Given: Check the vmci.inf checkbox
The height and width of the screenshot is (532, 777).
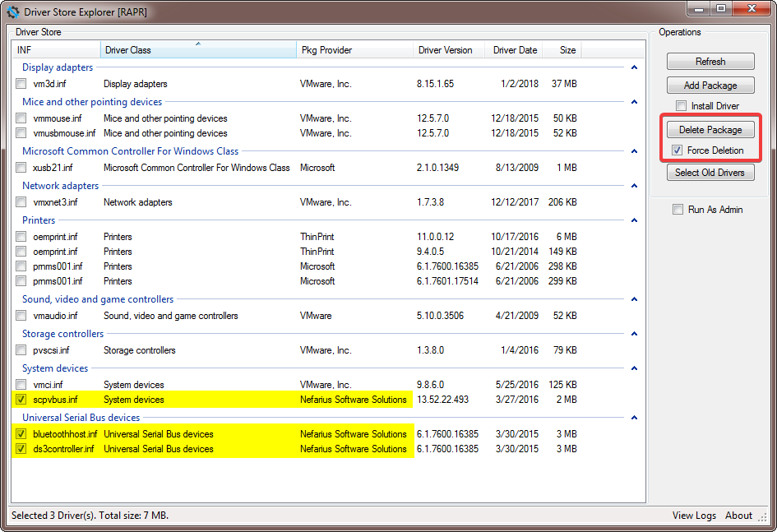Looking at the screenshot, I should pos(21,385).
